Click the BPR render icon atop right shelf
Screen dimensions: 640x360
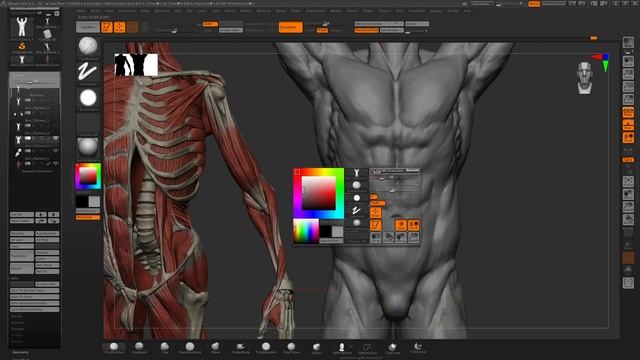click(628, 42)
